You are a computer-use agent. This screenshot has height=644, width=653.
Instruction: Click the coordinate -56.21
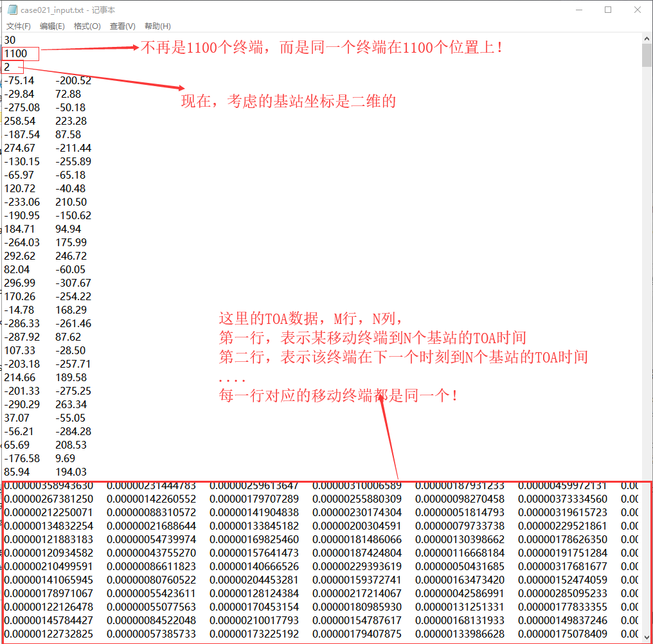[19, 431]
